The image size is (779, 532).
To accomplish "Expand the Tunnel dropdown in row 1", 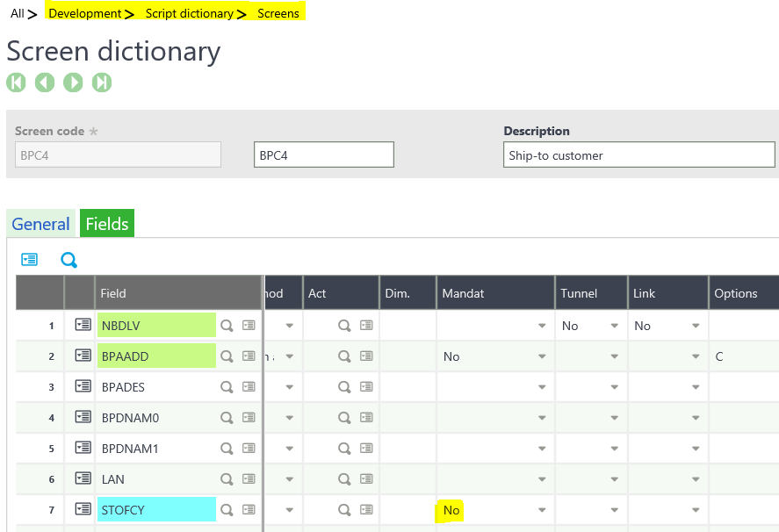I will [612, 326].
